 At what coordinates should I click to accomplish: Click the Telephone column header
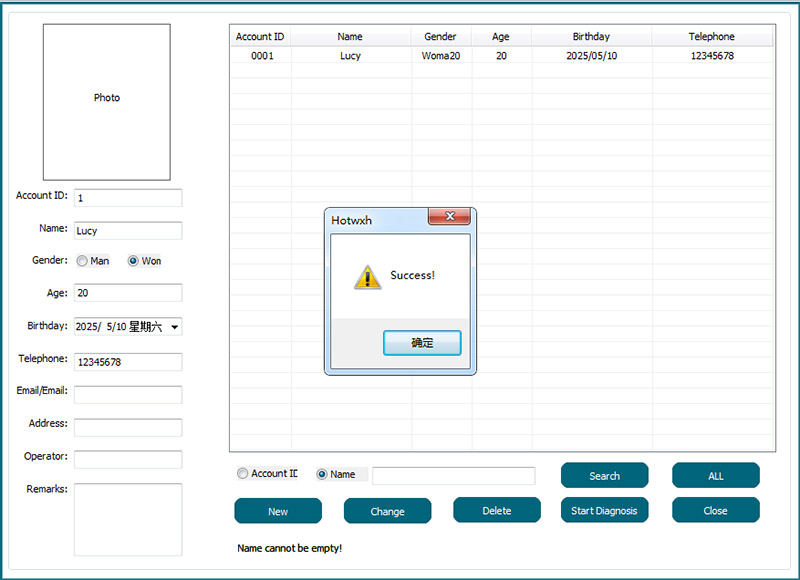pos(711,37)
